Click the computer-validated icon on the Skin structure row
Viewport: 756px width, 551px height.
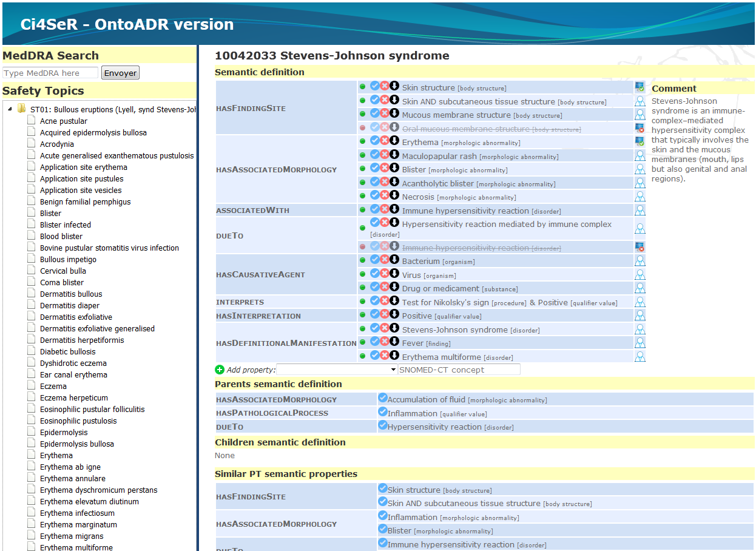point(640,87)
